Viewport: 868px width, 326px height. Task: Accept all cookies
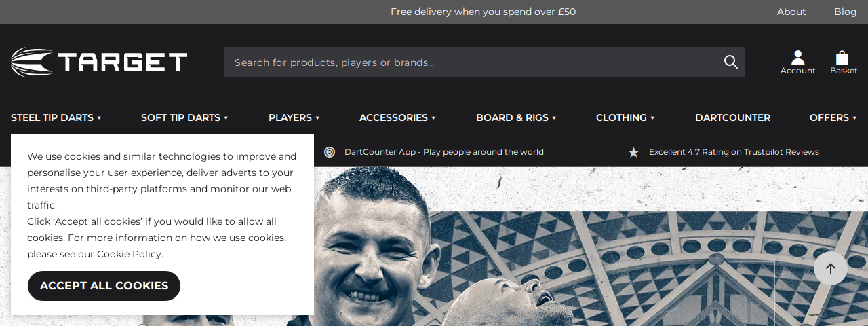pyautogui.click(x=104, y=286)
